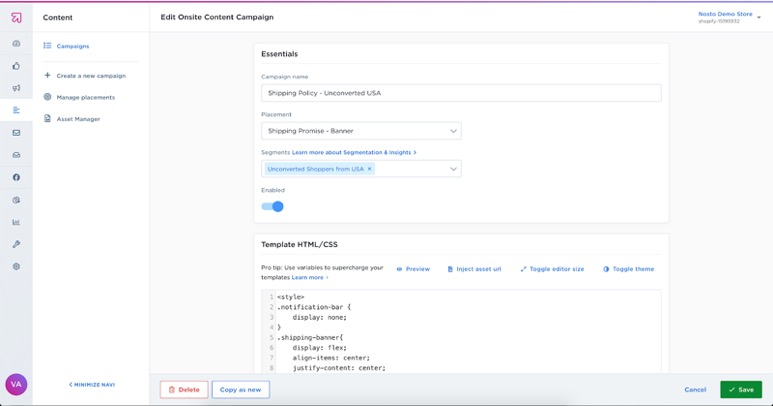Open the Facebook icon in sidebar
Viewport: 773px width, 406px height.
[x=16, y=177]
